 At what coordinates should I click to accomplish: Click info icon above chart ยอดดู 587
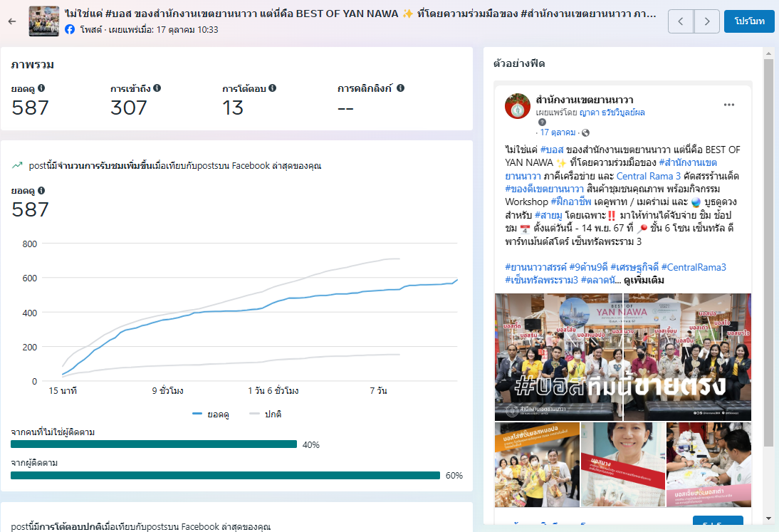[x=41, y=191]
